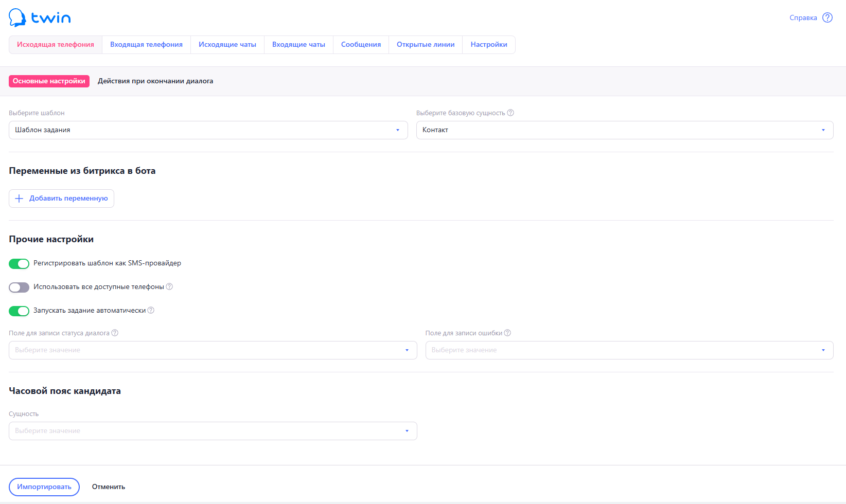Click help icon beside Запускать задание автоматически
846x504 pixels.
pos(151,310)
